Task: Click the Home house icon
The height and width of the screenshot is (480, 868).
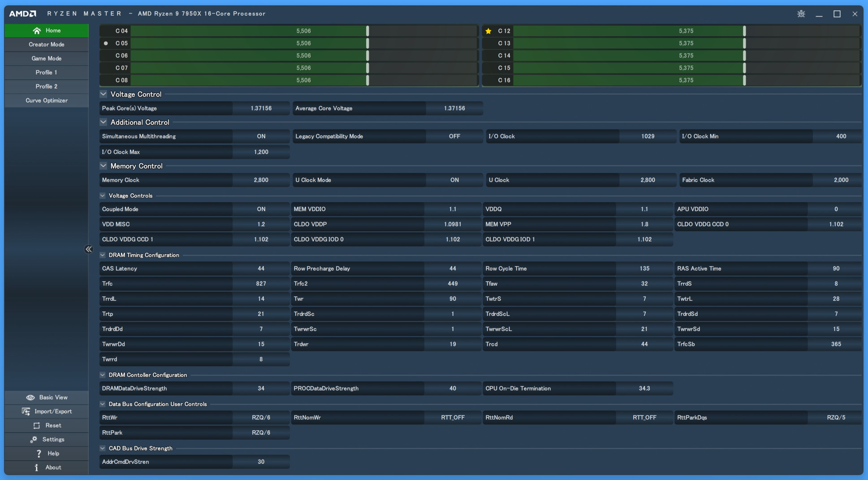Action: pyautogui.click(x=37, y=30)
